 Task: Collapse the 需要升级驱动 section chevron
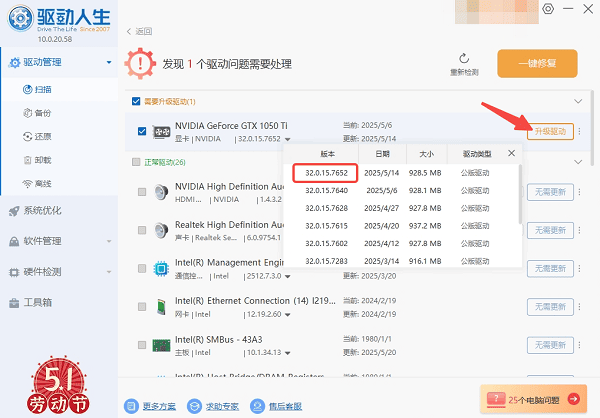point(578,101)
